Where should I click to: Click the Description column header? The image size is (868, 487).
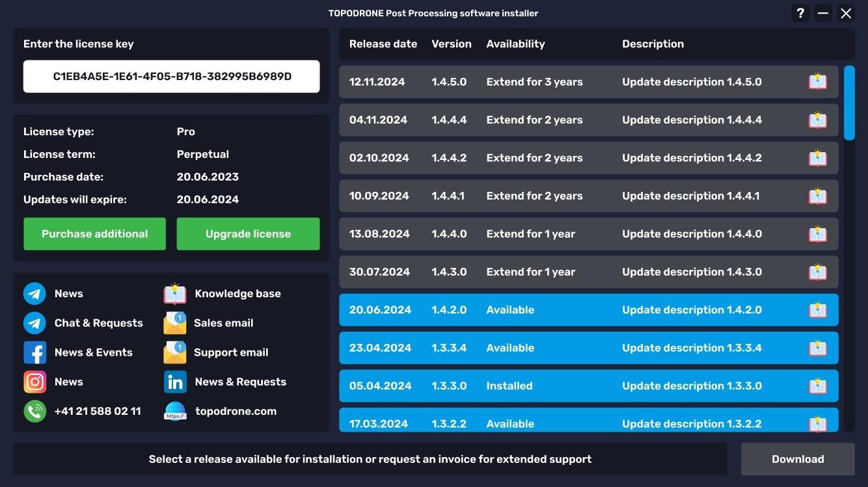tap(653, 44)
